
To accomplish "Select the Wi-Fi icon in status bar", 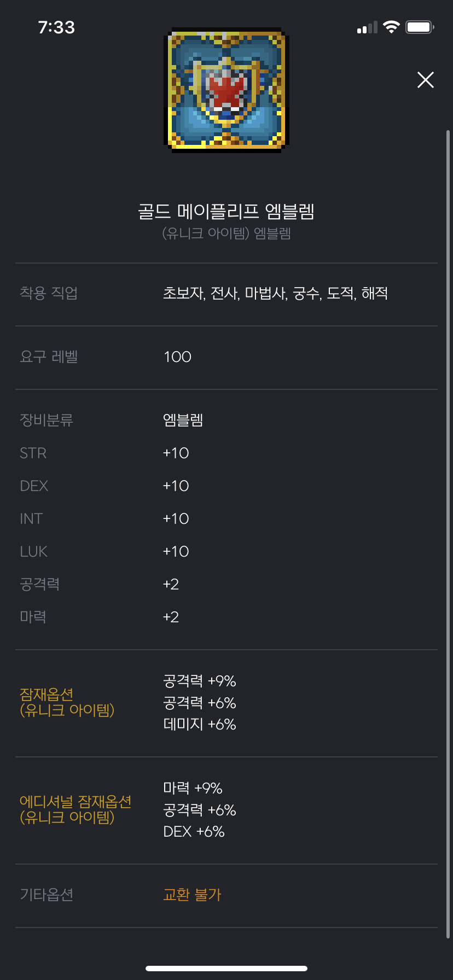I will (392, 26).
